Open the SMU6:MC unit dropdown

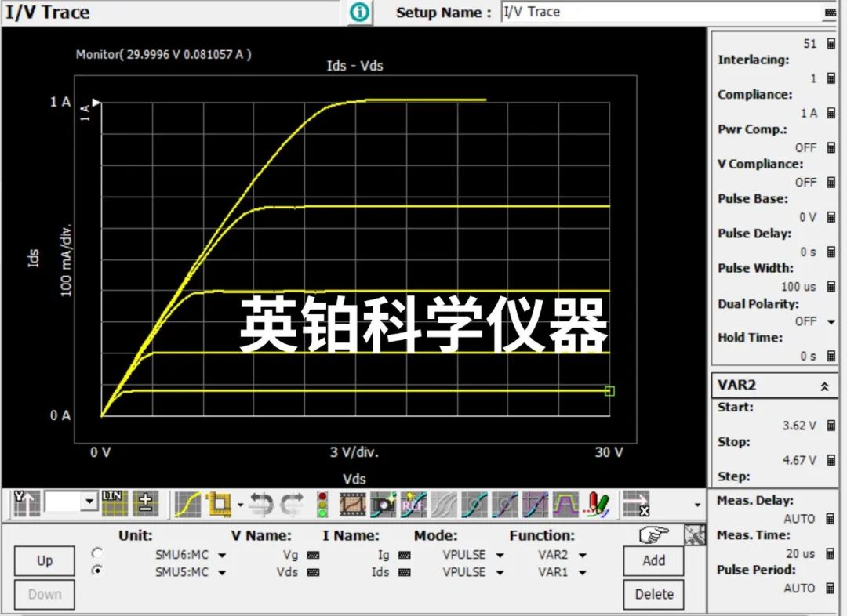click(222, 555)
